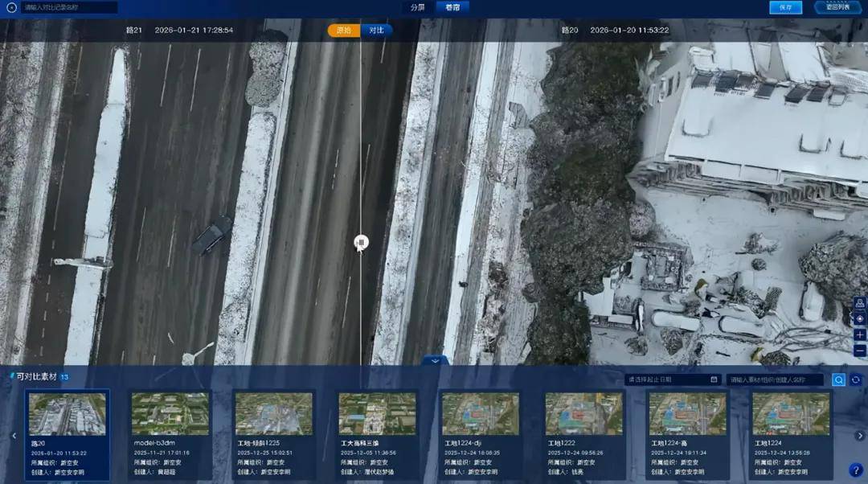Image resolution: width=868 pixels, height=484 pixels.
Task: Click the blue search magnifier icon
Action: point(838,379)
